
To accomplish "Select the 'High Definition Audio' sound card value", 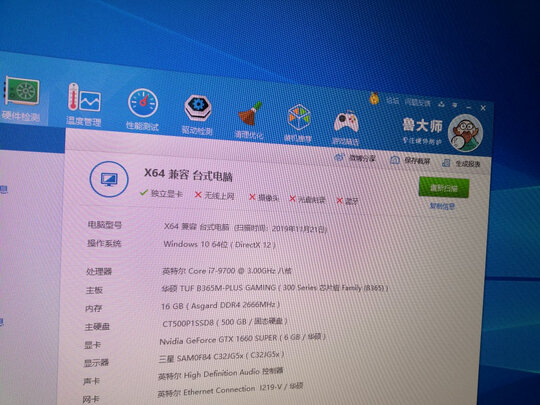I will point(220,374).
